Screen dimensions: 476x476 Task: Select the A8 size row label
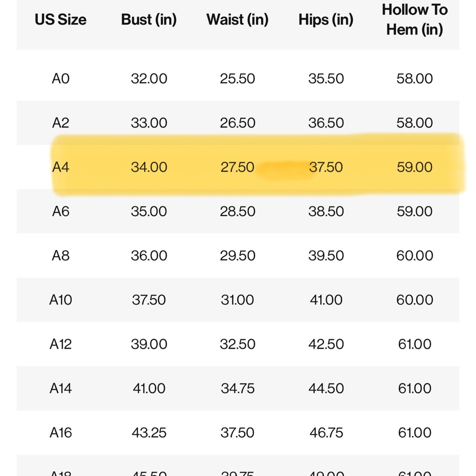pos(61,256)
